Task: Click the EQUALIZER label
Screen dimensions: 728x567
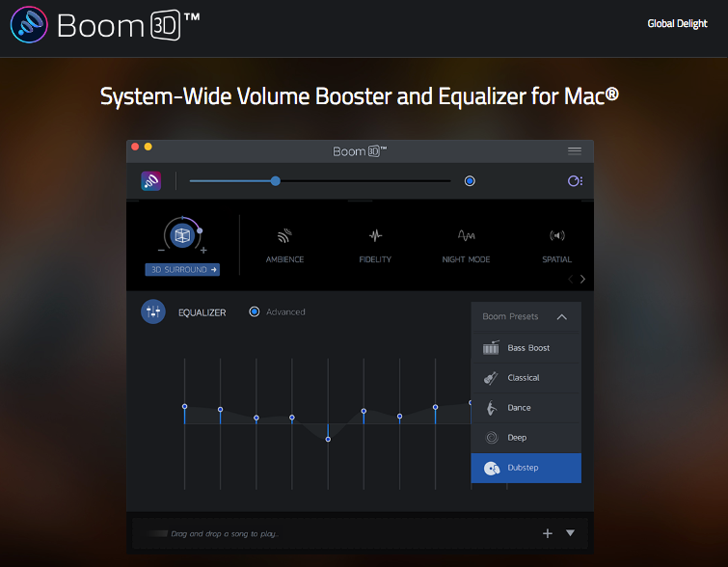Action: 202,312
